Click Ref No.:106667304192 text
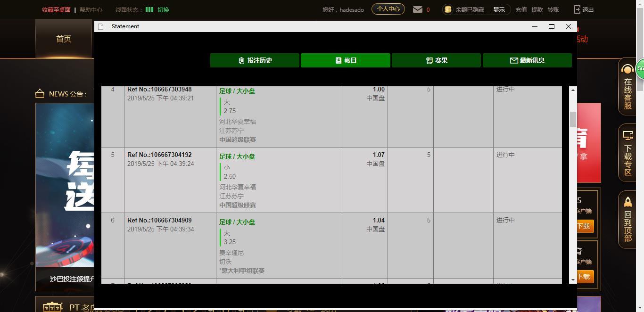The width and height of the screenshot is (644, 312). click(159, 155)
